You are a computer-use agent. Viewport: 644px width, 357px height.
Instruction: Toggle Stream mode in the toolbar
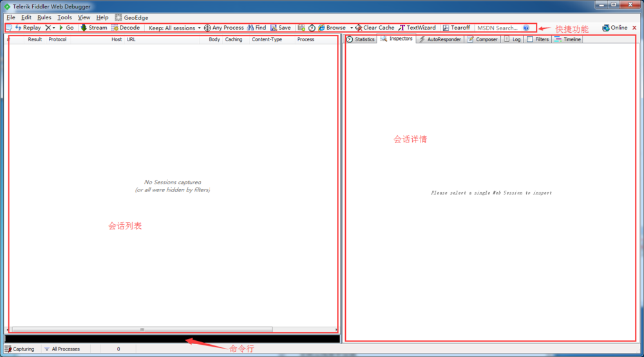coord(93,28)
